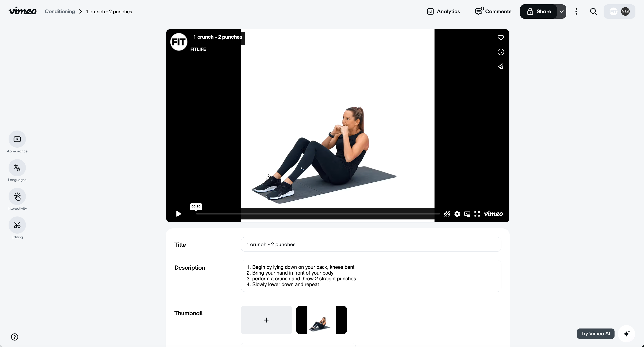Viewport: 644px width, 347px height.
Task: Click the Vimeo logo in player
Action: click(493, 214)
